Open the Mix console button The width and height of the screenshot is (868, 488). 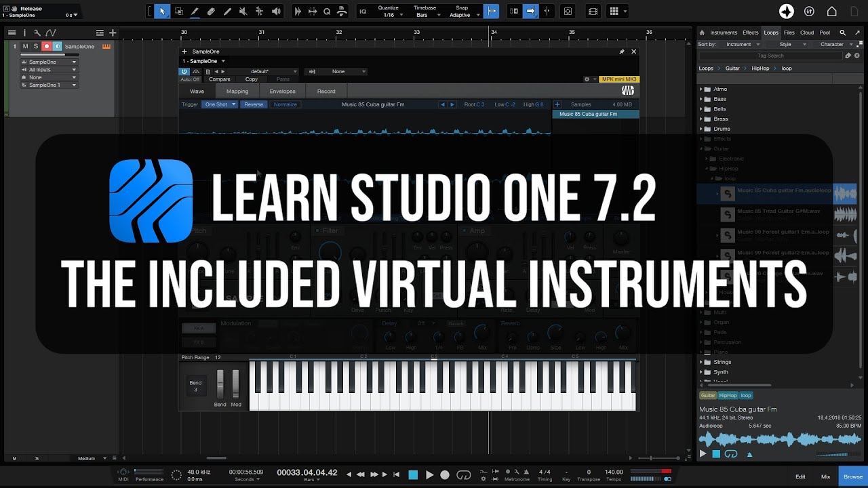pos(825,476)
